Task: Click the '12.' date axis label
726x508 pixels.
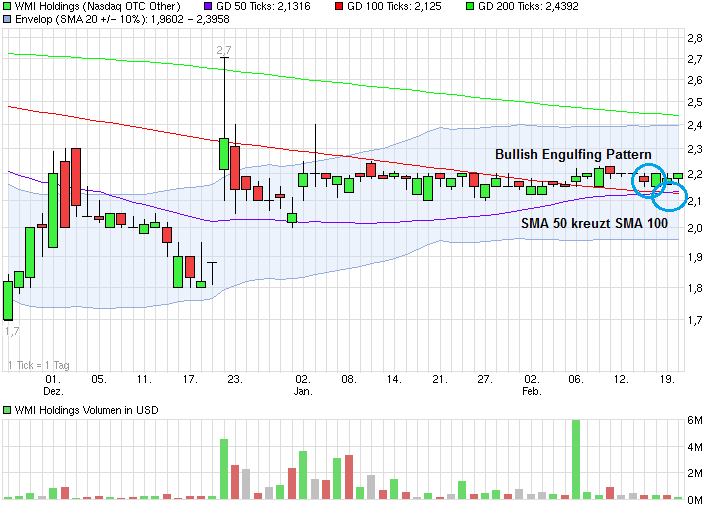Action: (x=621, y=380)
